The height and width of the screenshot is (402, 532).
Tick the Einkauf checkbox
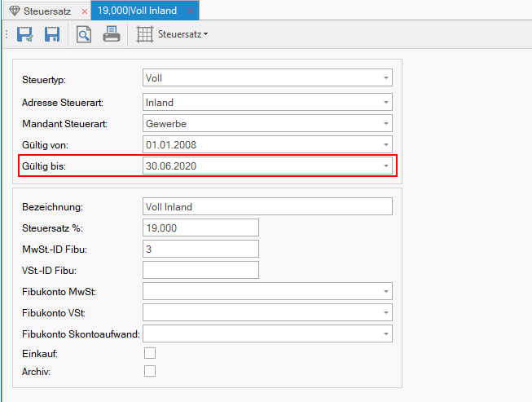click(x=150, y=353)
